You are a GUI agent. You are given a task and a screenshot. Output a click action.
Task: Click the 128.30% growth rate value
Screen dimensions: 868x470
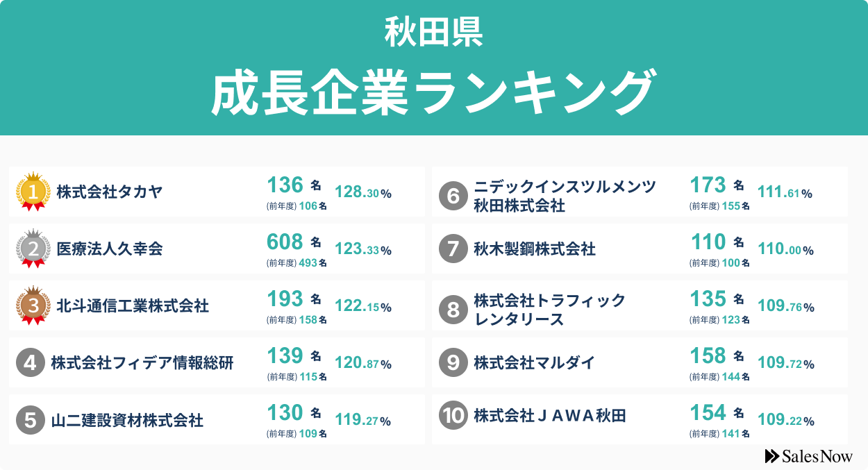(363, 193)
